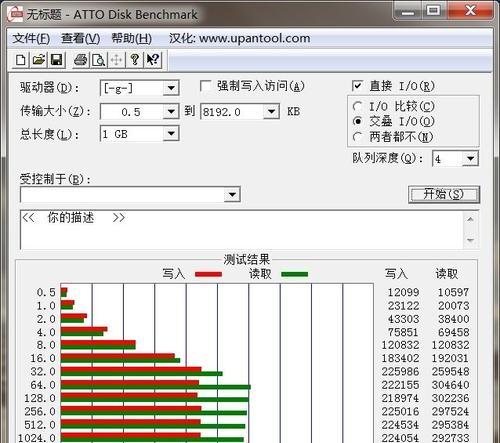Click write value 23122 in results

403,306
